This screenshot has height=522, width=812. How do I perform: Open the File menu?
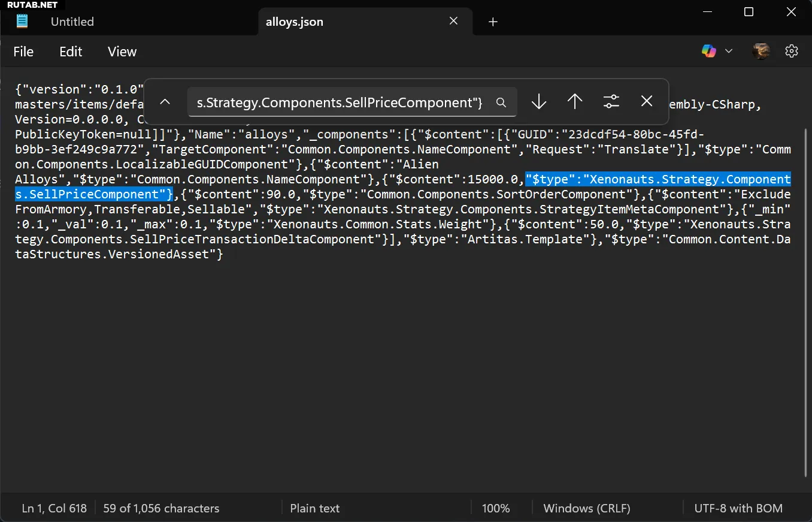coord(23,52)
